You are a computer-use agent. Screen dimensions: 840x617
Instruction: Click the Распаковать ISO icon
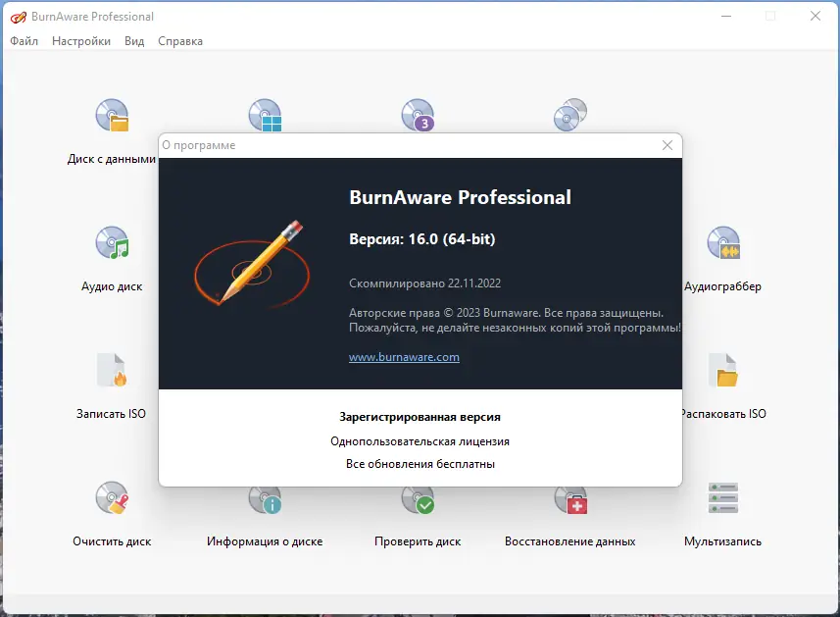[723, 370]
